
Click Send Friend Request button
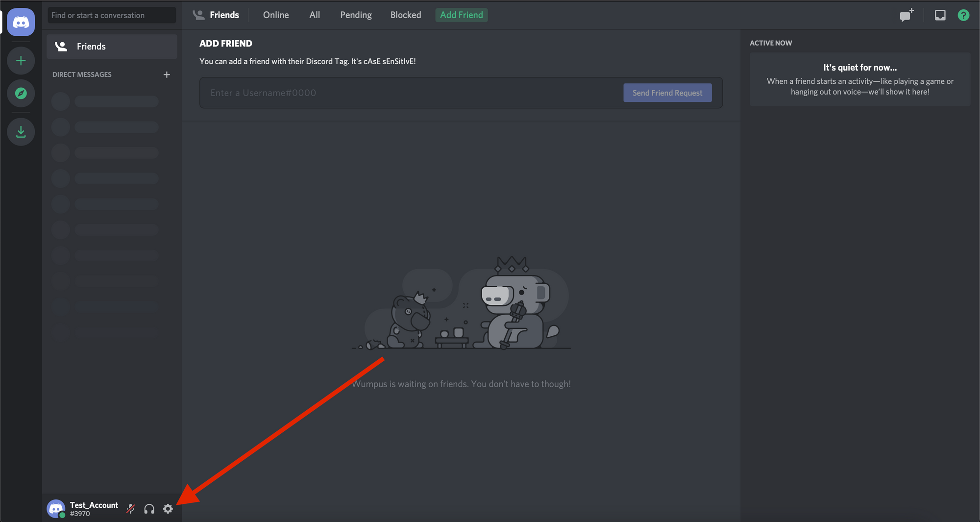[x=667, y=93]
